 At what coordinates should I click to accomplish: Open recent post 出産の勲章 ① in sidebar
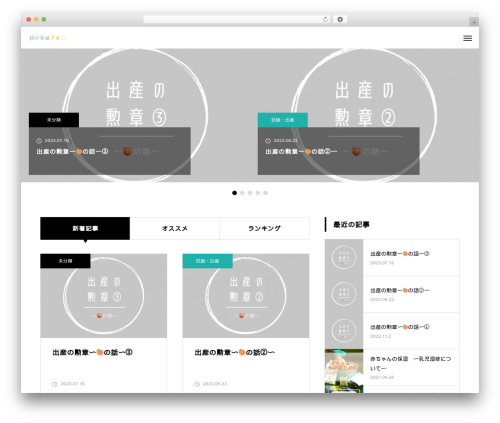[x=400, y=327]
